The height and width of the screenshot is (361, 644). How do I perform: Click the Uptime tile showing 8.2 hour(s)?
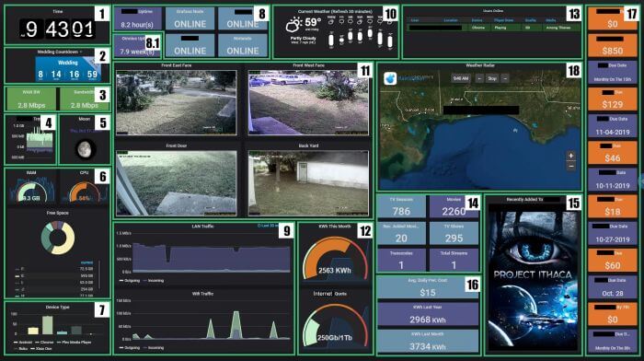coord(137,18)
